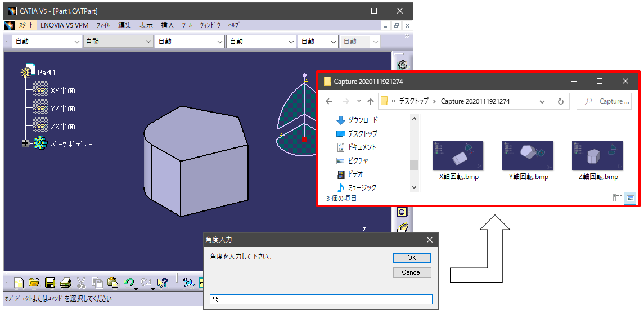
Task: Click the Copy icon in the bottom toolbar
Action: point(97,282)
